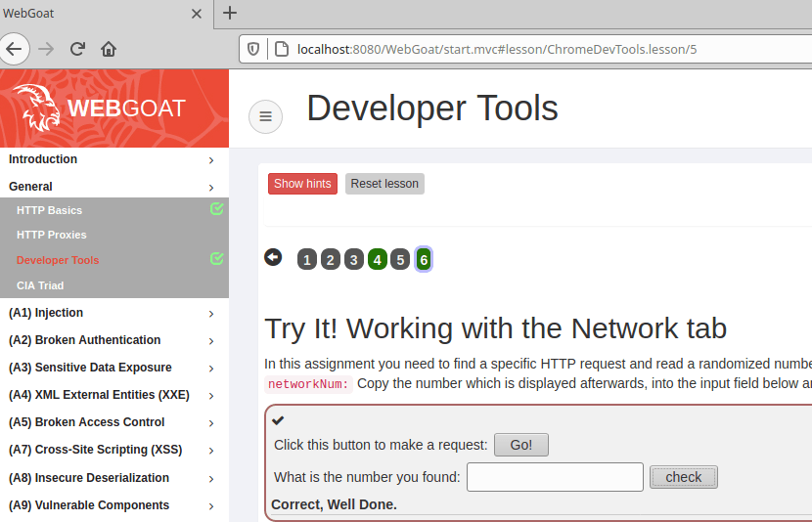Image resolution: width=812 pixels, height=522 pixels.
Task: Close the WebGoat browser tab
Action: tap(197, 14)
